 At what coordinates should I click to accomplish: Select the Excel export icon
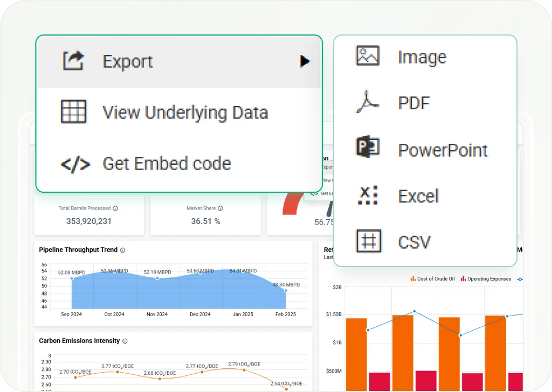[x=368, y=195]
